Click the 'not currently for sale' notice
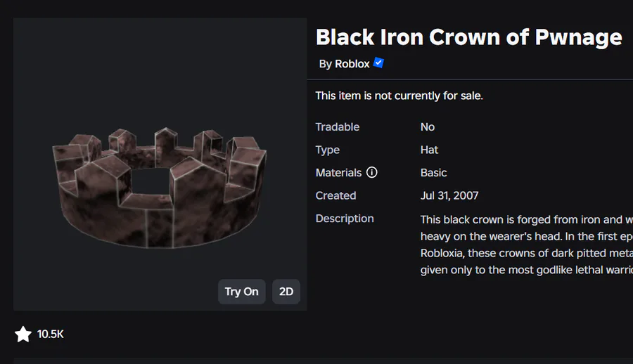This screenshot has width=633, height=364. [x=399, y=96]
